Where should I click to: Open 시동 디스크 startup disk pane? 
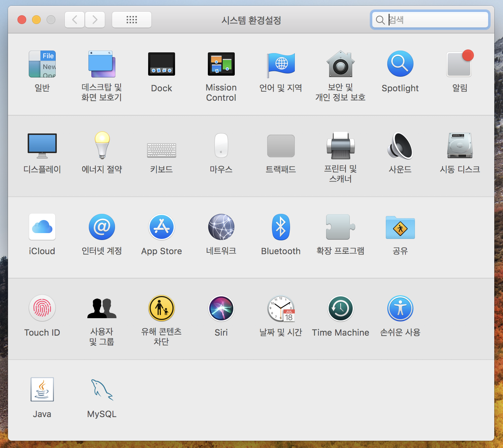460,145
